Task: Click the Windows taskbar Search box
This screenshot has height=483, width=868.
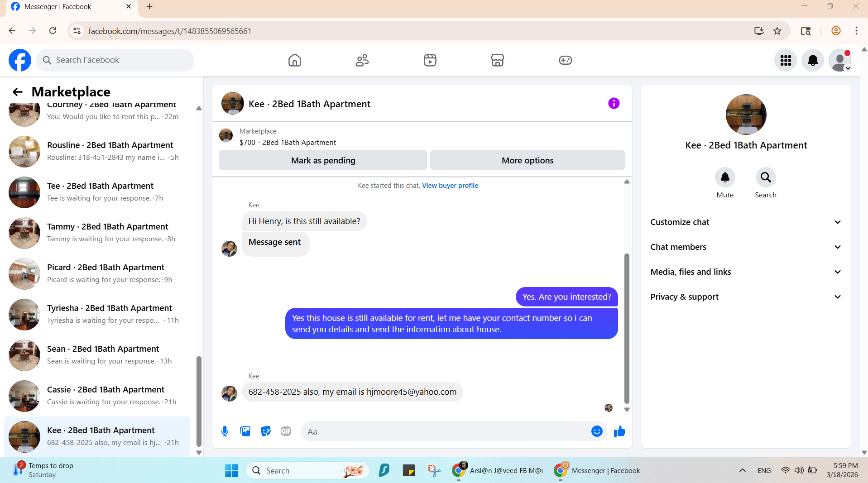Action: 308,471
